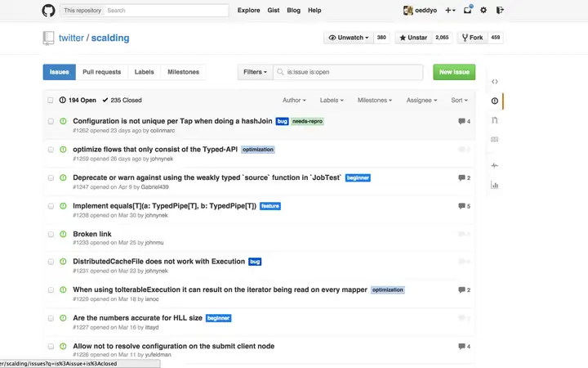Open the Unwatch dropdown

tap(349, 38)
